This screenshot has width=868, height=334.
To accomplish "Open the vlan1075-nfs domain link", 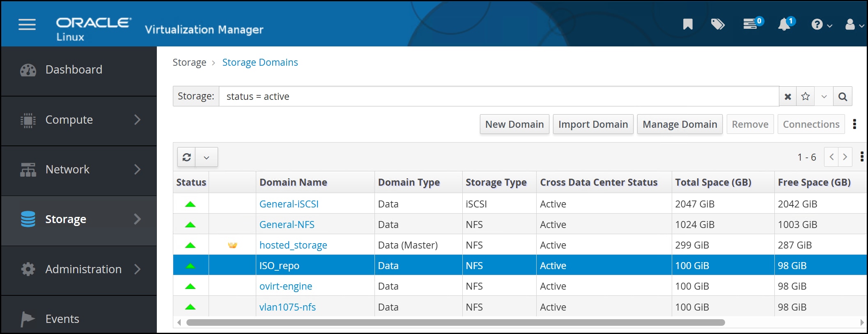I will (x=287, y=307).
